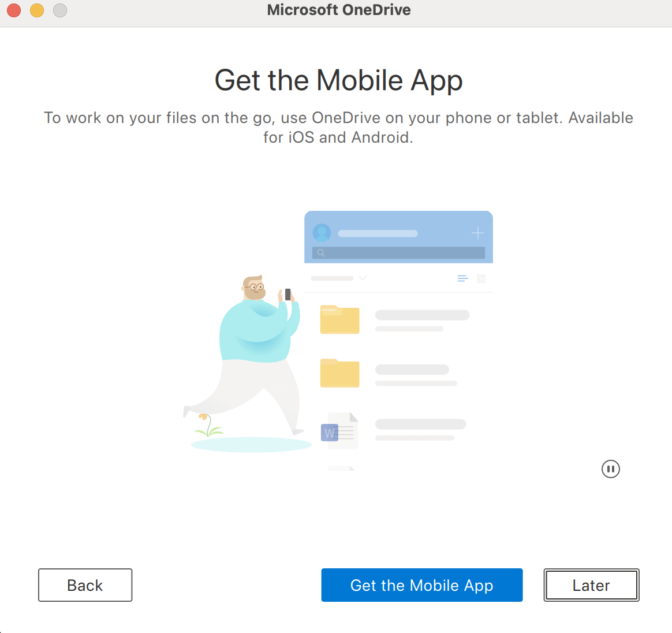Choose Later to skip mobile app
This screenshot has height=633, width=672.
click(x=591, y=585)
